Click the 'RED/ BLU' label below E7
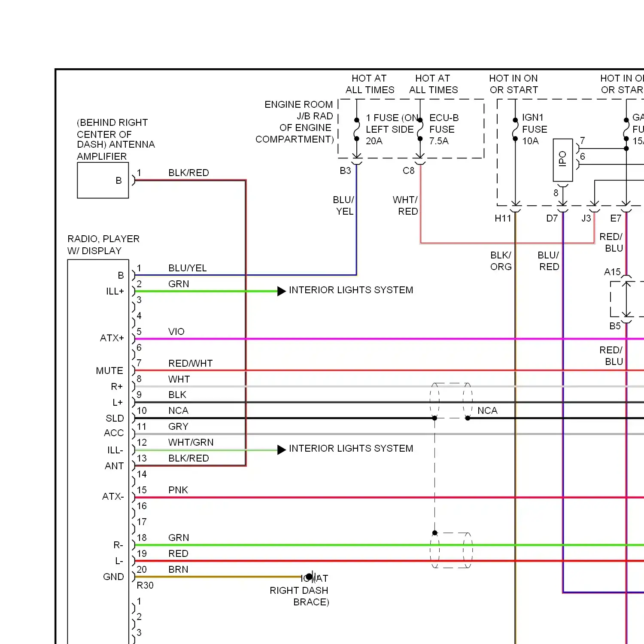 [x=611, y=243]
